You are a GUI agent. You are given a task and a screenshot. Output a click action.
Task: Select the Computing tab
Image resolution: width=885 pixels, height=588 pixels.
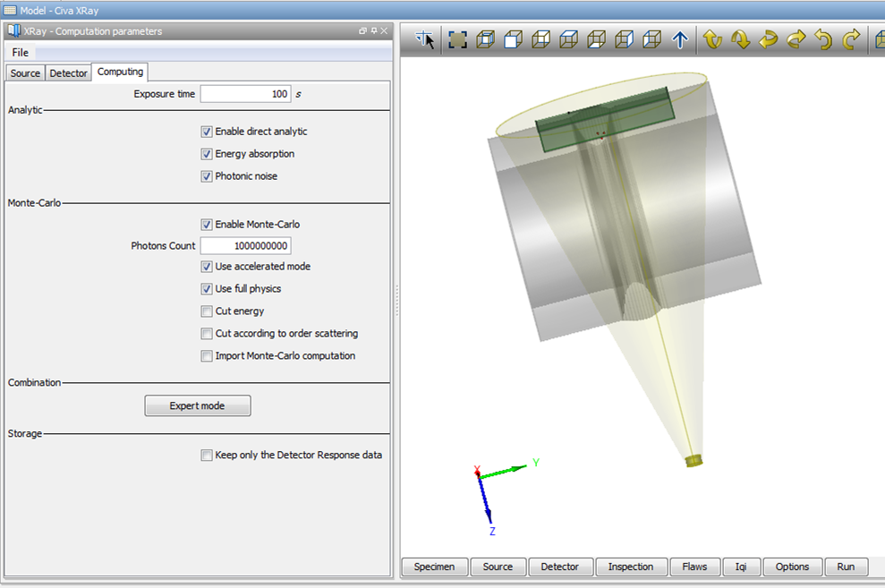pyautogui.click(x=120, y=72)
